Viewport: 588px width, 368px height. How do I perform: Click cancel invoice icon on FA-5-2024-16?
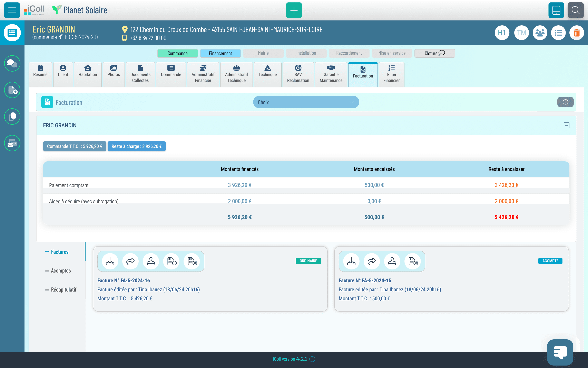[192, 261]
